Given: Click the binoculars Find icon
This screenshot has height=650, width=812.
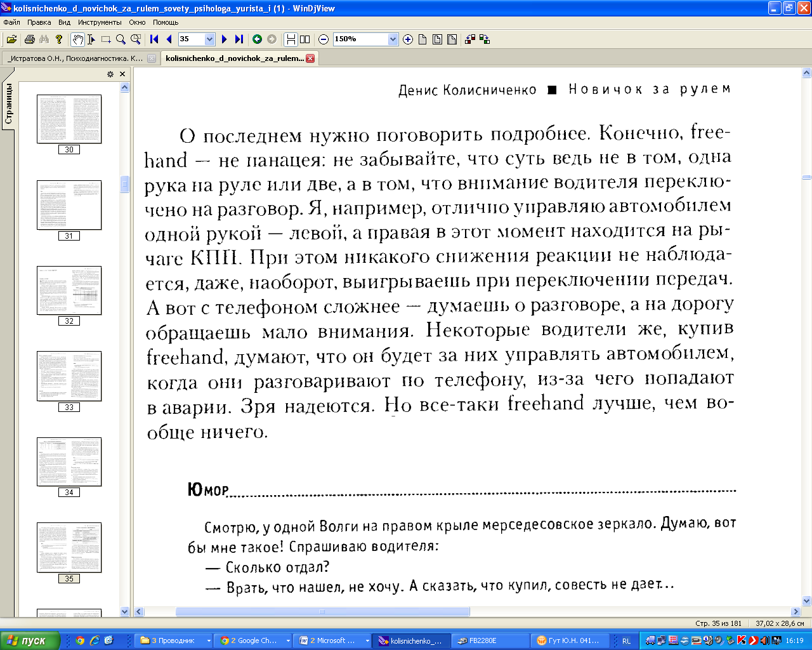Looking at the screenshot, I should click(44, 39).
